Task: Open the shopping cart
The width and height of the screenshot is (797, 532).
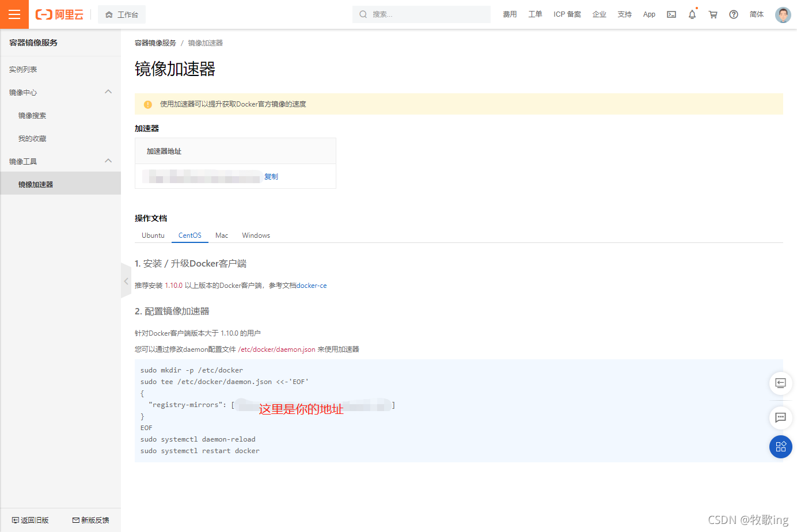Action: pos(712,14)
